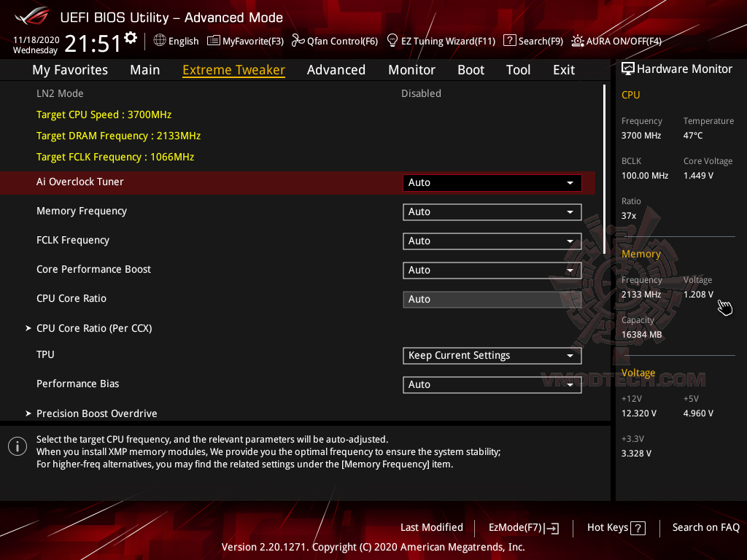Open Search(F9) question mark icon

pyautogui.click(x=509, y=41)
